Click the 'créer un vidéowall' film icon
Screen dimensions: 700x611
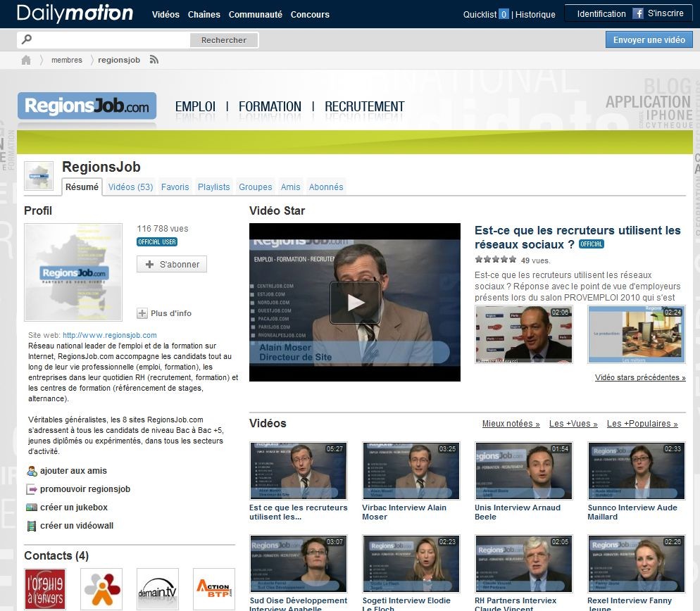(x=32, y=526)
